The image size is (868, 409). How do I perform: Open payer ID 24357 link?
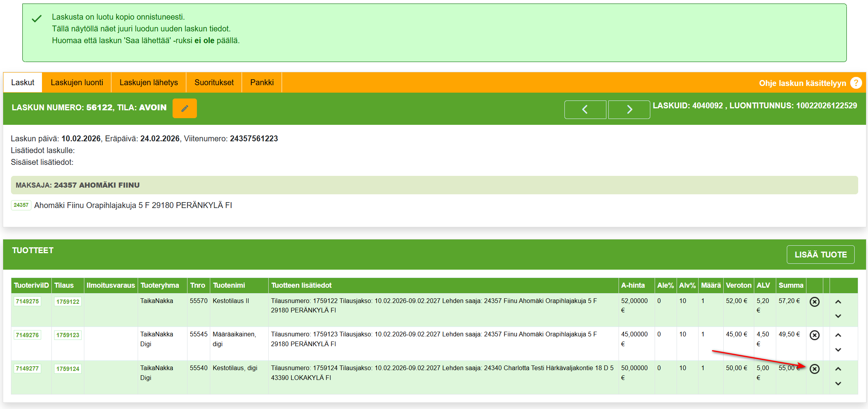pyautogui.click(x=21, y=205)
